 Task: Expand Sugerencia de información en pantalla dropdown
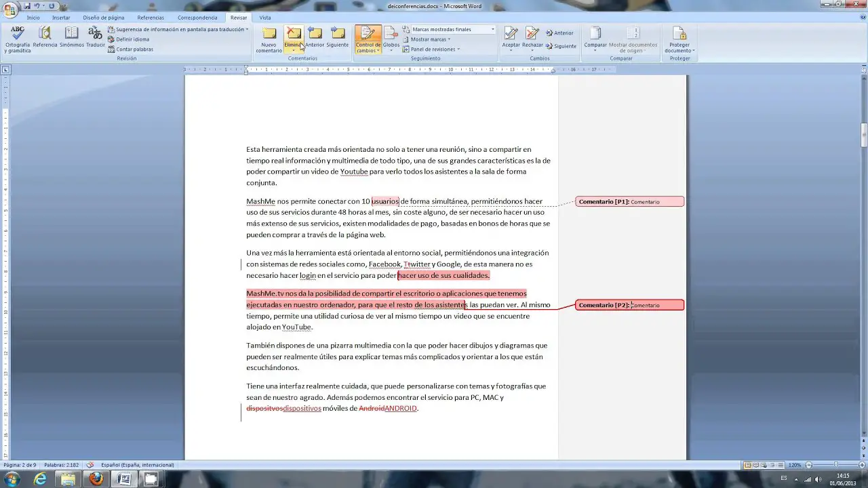[x=247, y=30]
